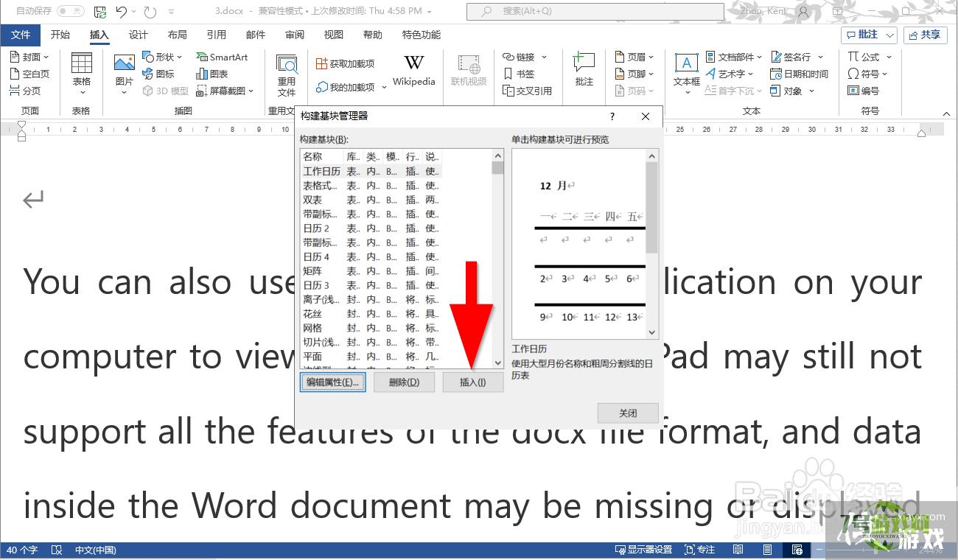Insert a 分页 page break
This screenshot has height=560, width=958.
pyautogui.click(x=25, y=91)
